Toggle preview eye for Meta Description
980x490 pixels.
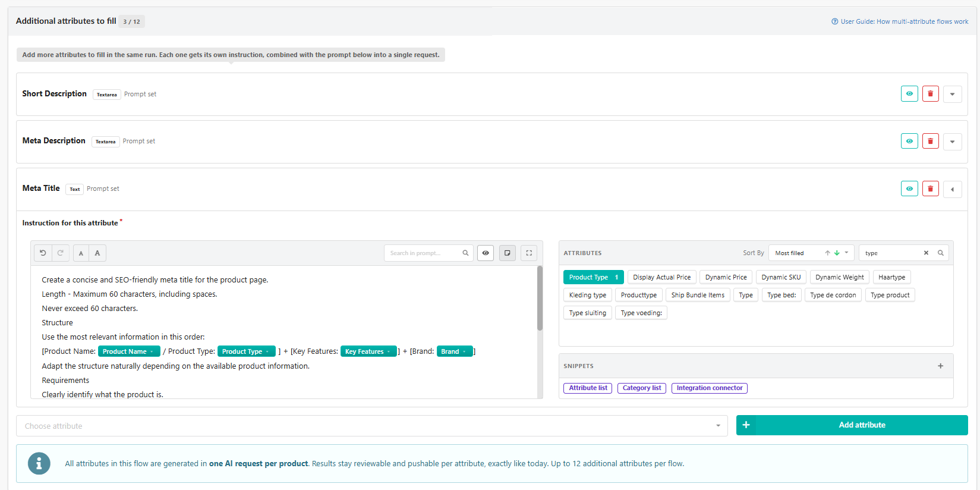pos(909,141)
